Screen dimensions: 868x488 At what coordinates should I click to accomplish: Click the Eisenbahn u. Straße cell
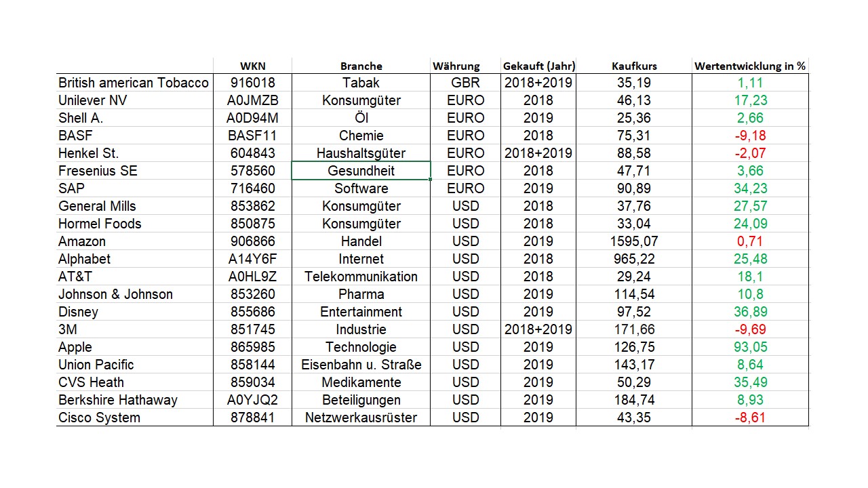361,365
